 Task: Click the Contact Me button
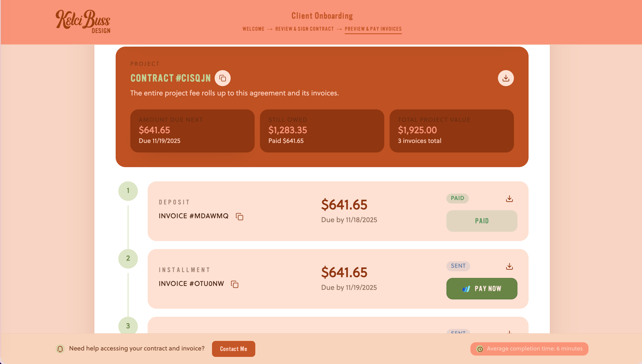[x=233, y=348]
